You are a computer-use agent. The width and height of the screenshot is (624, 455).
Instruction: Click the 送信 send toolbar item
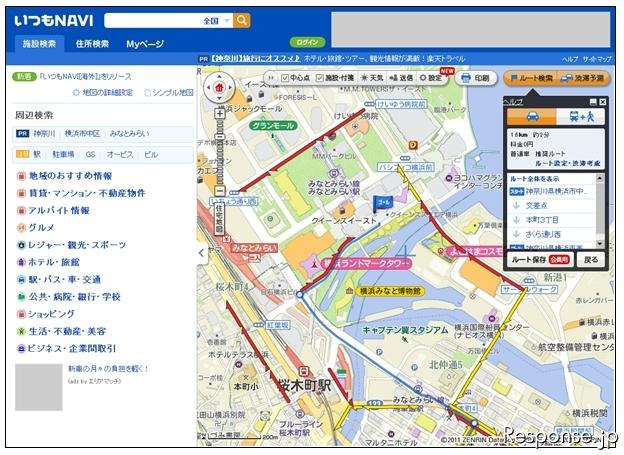[401, 78]
